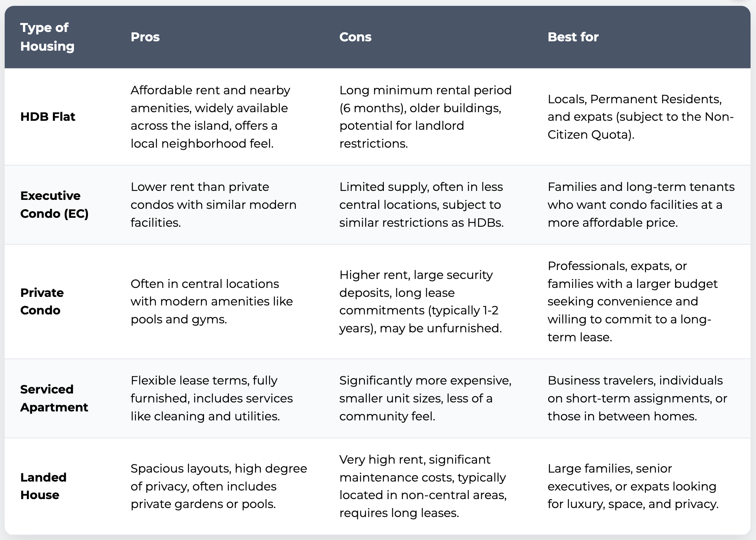Click the "Very high rent" cons cell

pyautogui.click(x=423, y=486)
